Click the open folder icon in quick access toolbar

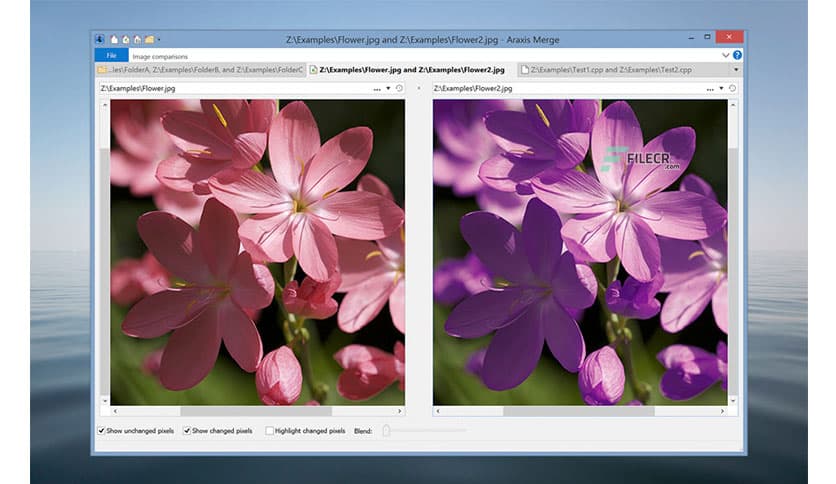pos(148,39)
